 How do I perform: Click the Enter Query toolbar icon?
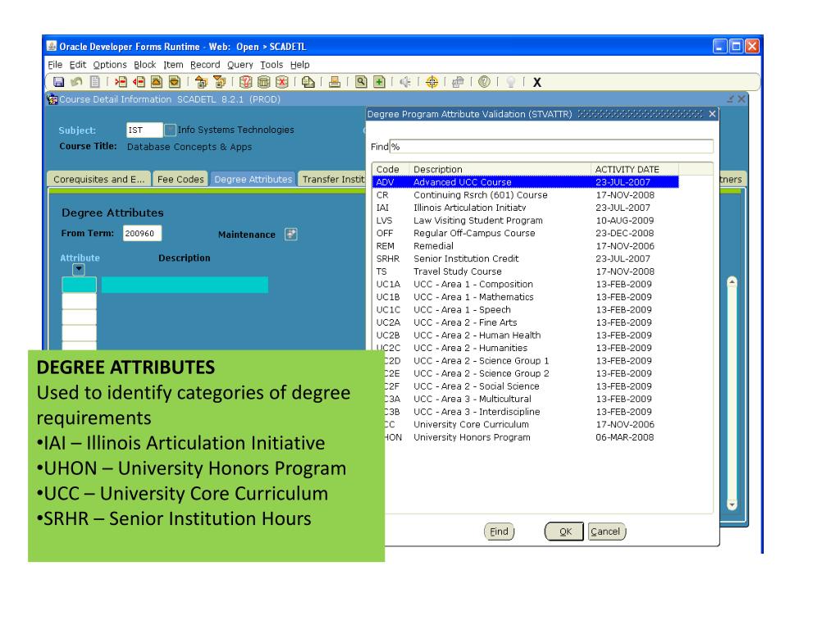[x=245, y=82]
